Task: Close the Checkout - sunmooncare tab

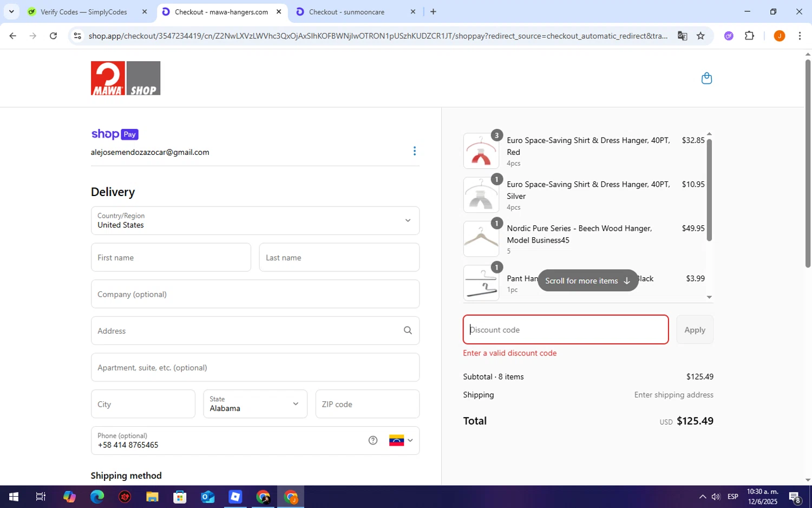Action: pyautogui.click(x=413, y=11)
